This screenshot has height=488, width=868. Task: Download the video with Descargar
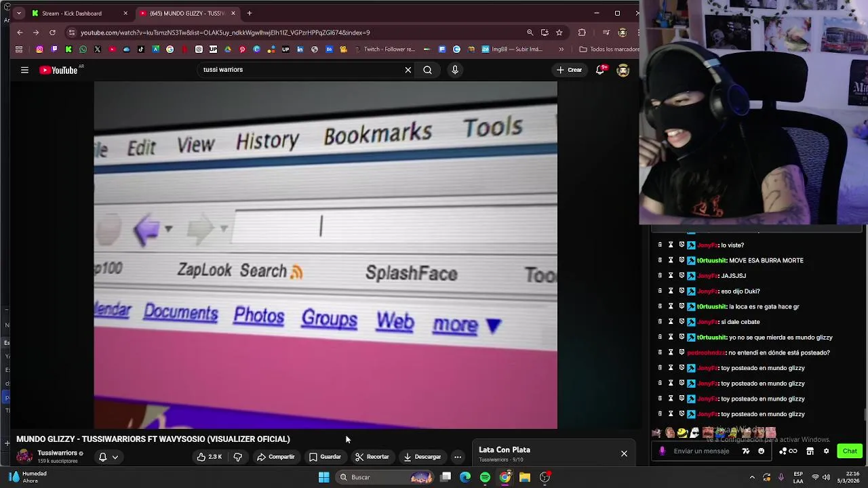(x=422, y=457)
